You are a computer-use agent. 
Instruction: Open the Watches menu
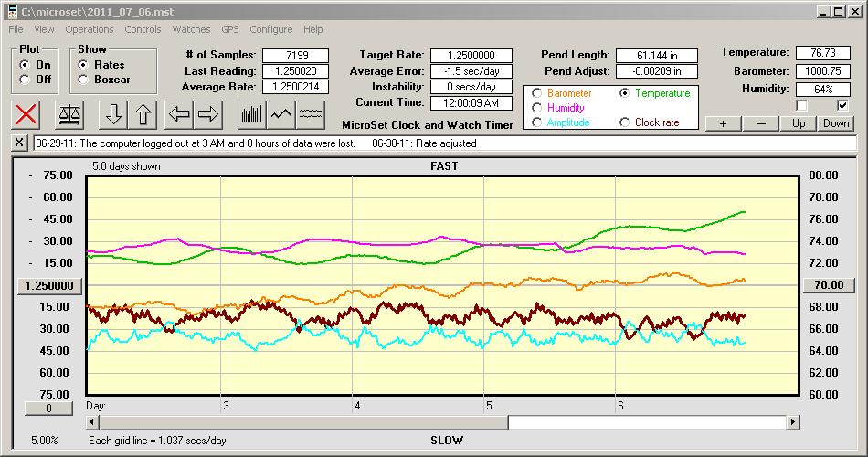pos(191,29)
